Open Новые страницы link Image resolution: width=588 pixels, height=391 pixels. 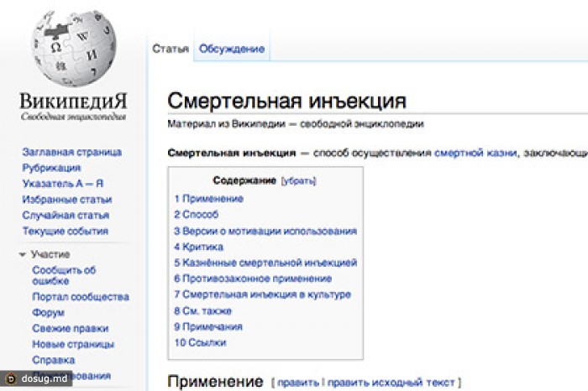click(x=73, y=344)
